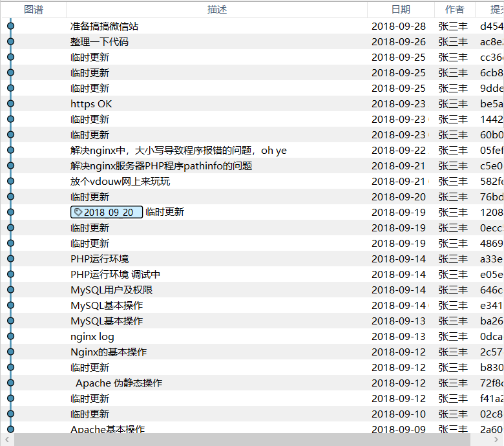
Task: Click the graph node for commit '准备搞搞微信站'
Action: 10,27
